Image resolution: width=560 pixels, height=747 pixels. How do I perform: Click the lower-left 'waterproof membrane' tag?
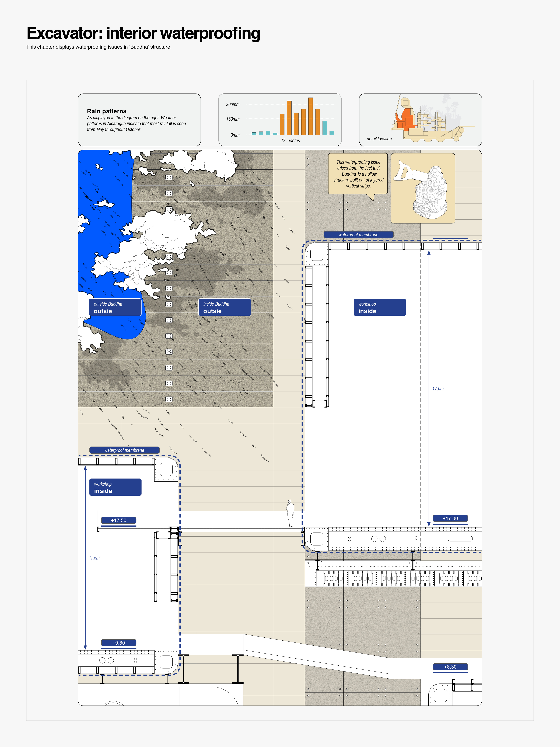124,450
